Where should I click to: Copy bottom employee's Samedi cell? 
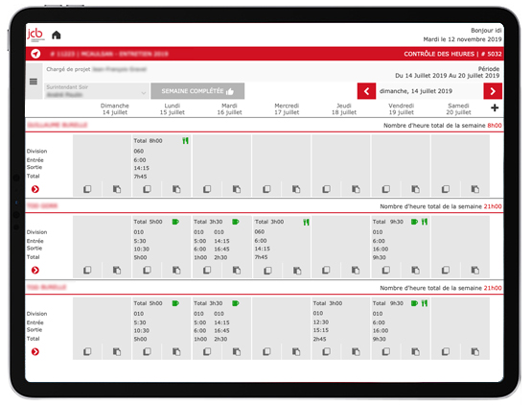pos(446,351)
